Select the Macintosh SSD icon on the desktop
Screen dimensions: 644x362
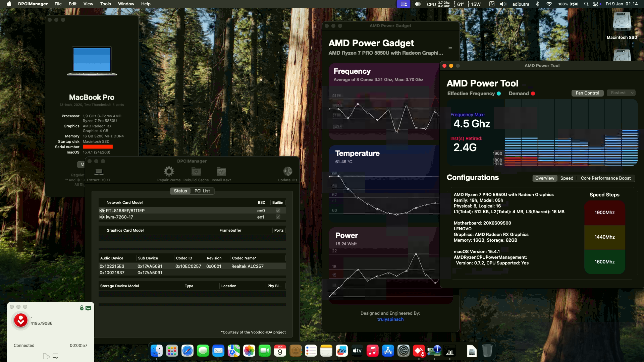click(x=622, y=22)
